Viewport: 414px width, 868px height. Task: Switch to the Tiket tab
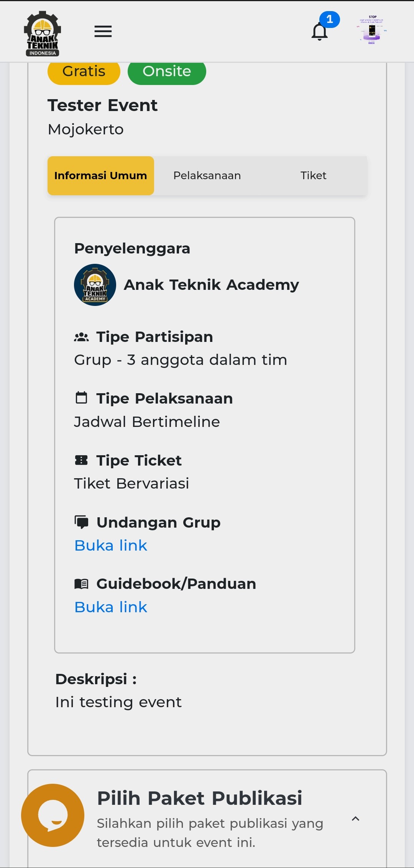click(313, 176)
